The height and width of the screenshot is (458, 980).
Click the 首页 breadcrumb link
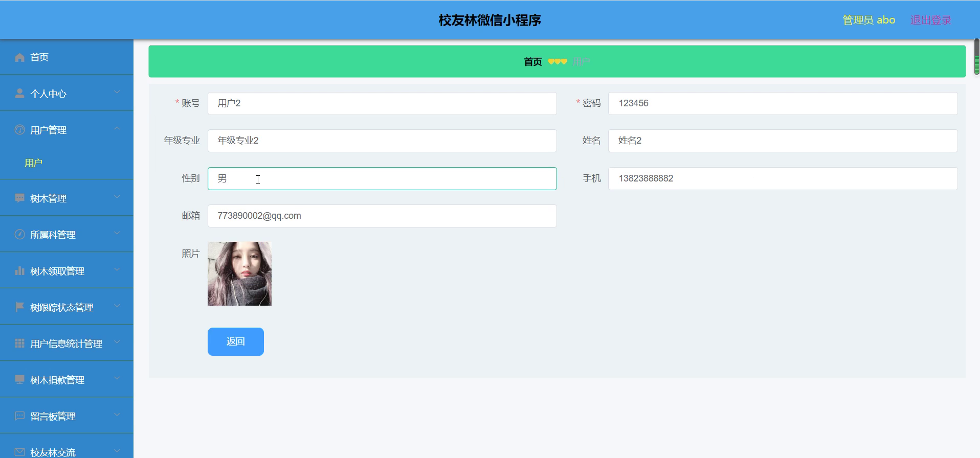point(533,62)
